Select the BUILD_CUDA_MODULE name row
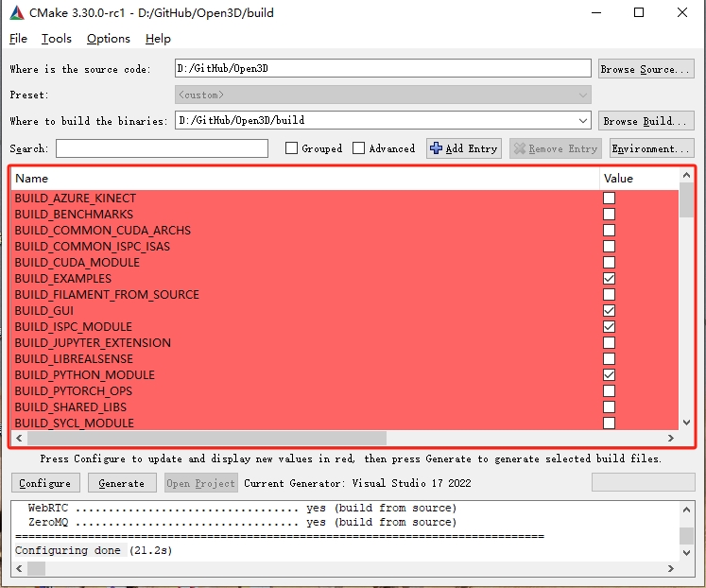706x588 pixels. pyautogui.click(x=305, y=263)
